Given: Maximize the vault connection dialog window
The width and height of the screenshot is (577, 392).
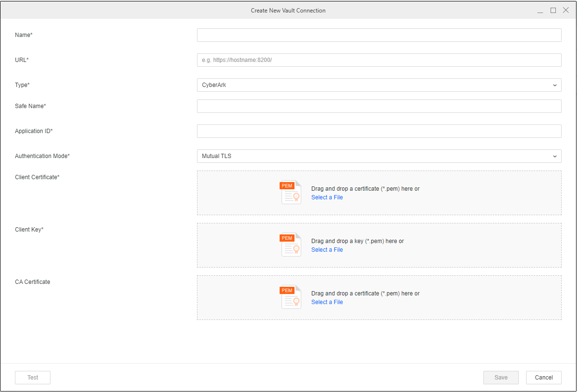Looking at the screenshot, I should 553,11.
